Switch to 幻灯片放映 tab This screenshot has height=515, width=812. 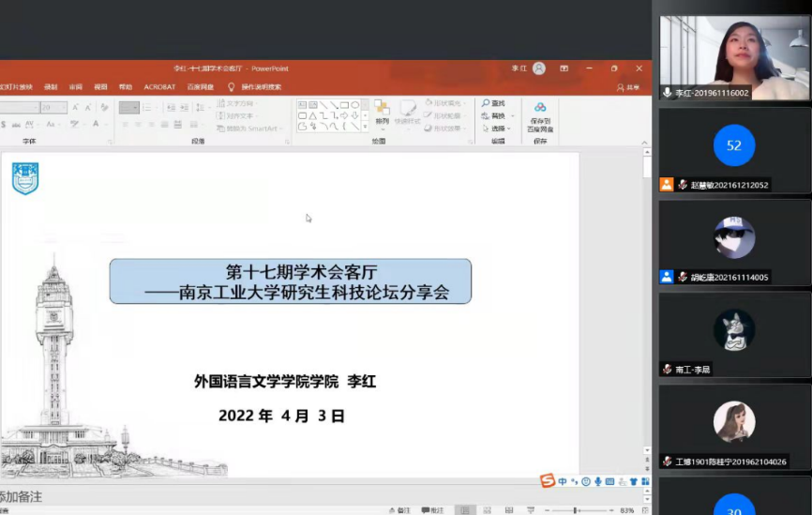coord(16,87)
